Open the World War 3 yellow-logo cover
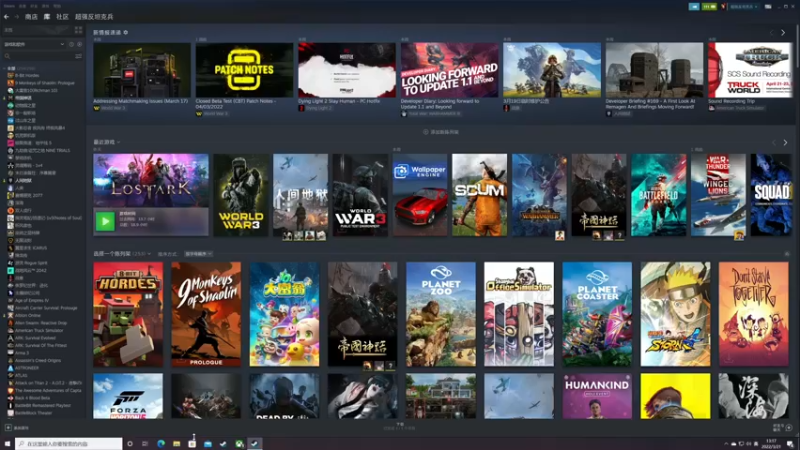The height and width of the screenshot is (450, 800). [241, 195]
